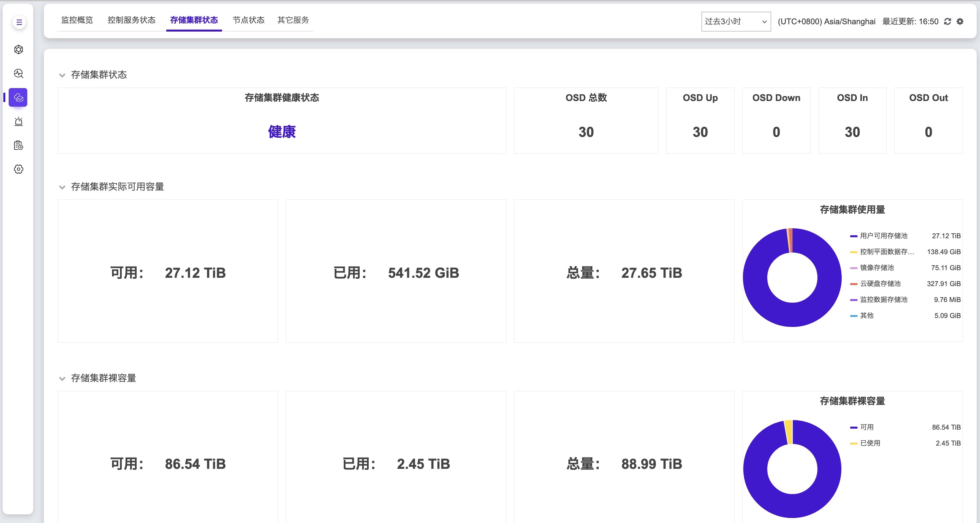Click the refresh icon beside update time
Screen dimensions: 980x523
pyautogui.click(x=948, y=22)
